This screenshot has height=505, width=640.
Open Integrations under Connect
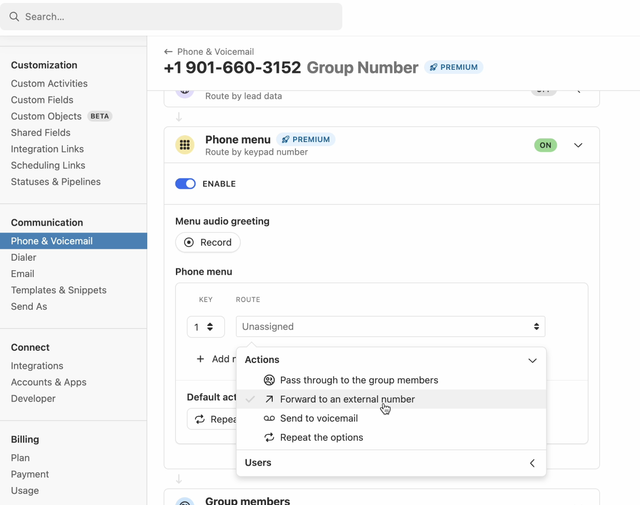(37, 366)
